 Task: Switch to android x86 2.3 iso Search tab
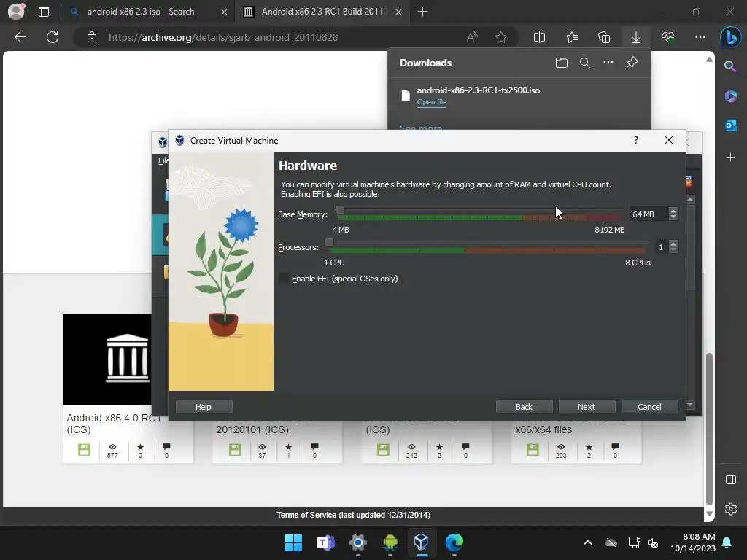[147, 12]
